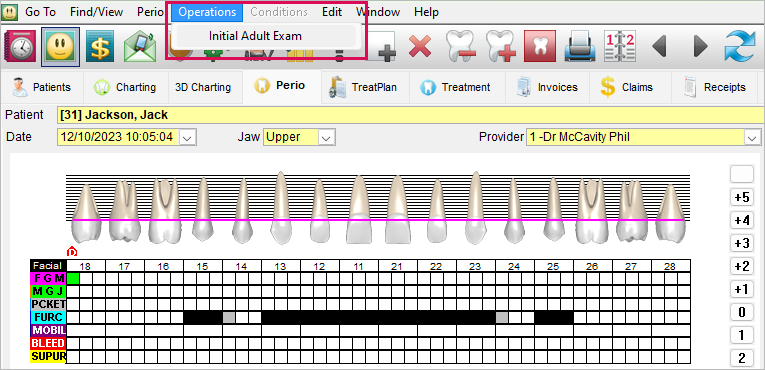Image resolution: width=765 pixels, height=370 pixels.
Task: Expand the Jaw Upper dropdown
Action: click(x=326, y=138)
